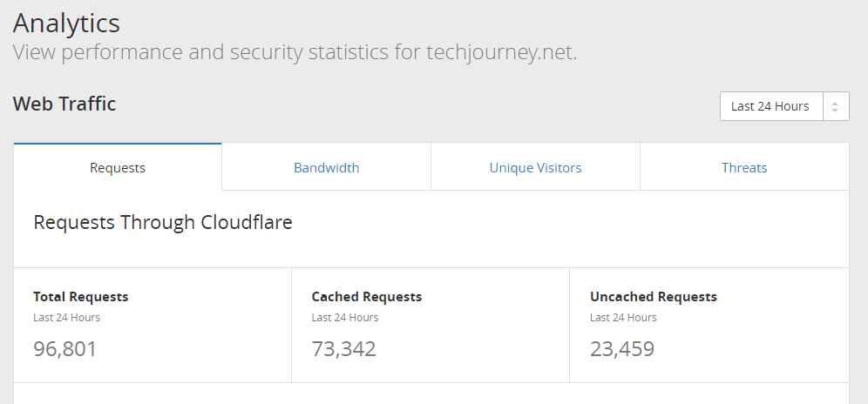The height and width of the screenshot is (404, 868).
Task: Click the Total Requests label
Action: (81, 297)
